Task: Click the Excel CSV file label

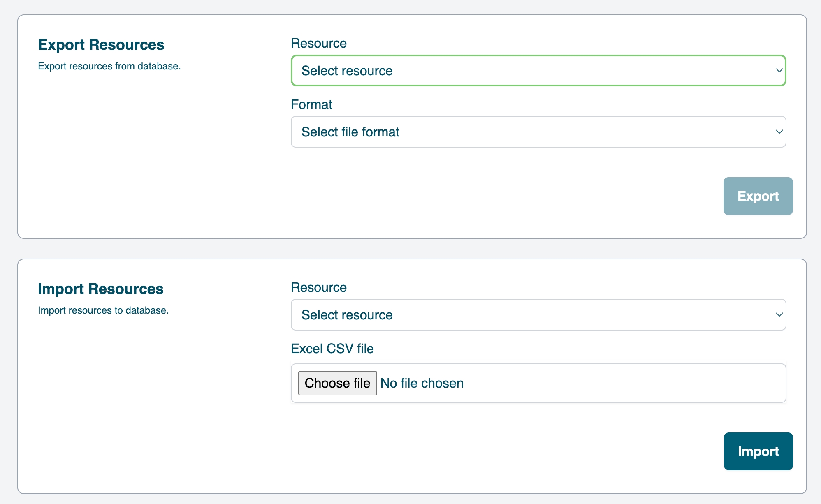Action: click(332, 349)
